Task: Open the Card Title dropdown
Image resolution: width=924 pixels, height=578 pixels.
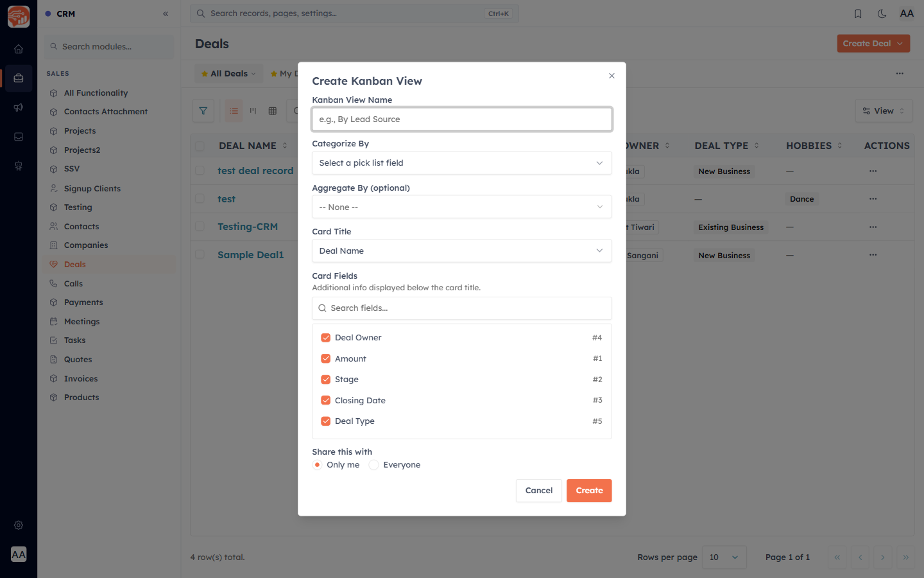Action: point(462,251)
